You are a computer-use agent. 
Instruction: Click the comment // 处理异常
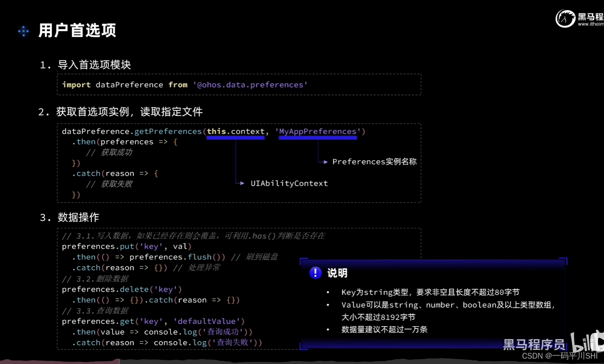coord(197,268)
